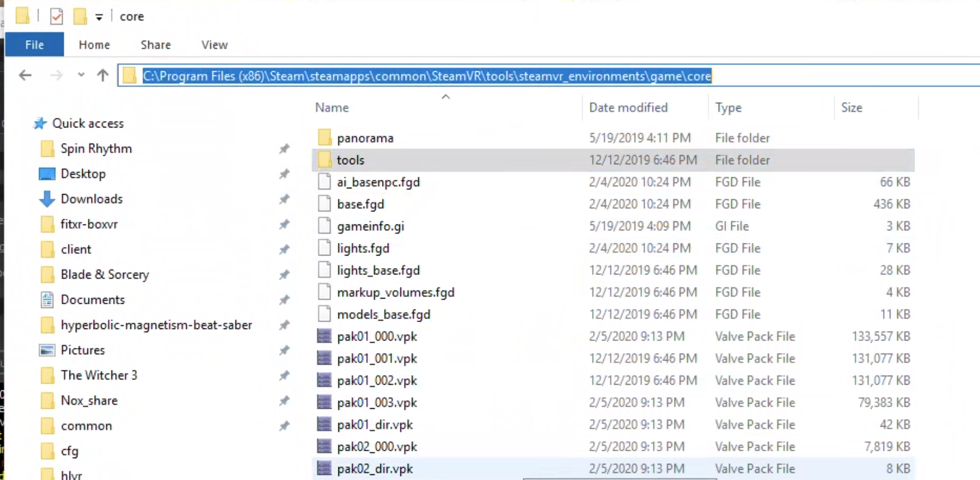Click the pin icon next to Documents

(284, 300)
